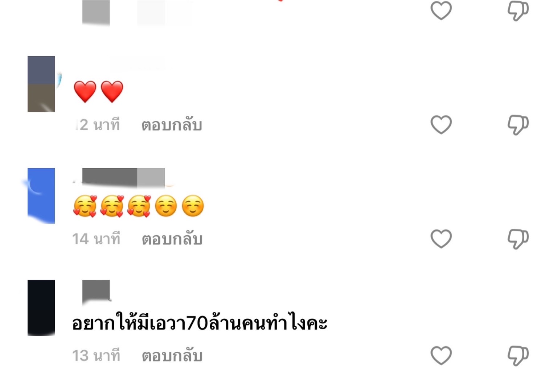
Task: Open profile picture of red hearts commenter
Action: tap(41, 84)
